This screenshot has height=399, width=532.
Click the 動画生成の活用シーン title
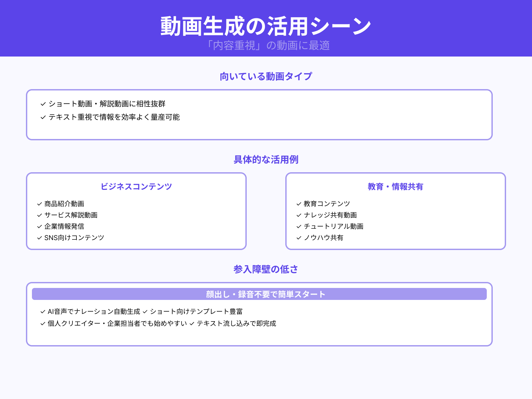[x=266, y=25]
